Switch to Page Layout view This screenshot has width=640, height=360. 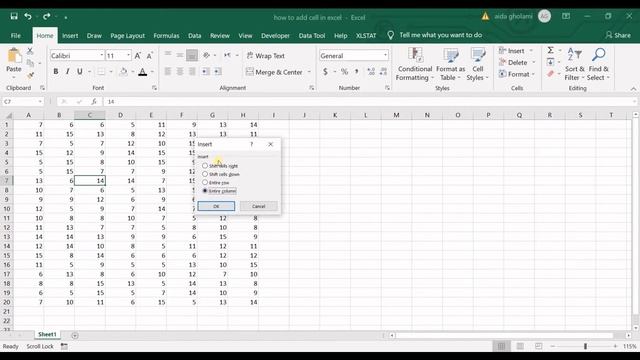click(x=520, y=346)
